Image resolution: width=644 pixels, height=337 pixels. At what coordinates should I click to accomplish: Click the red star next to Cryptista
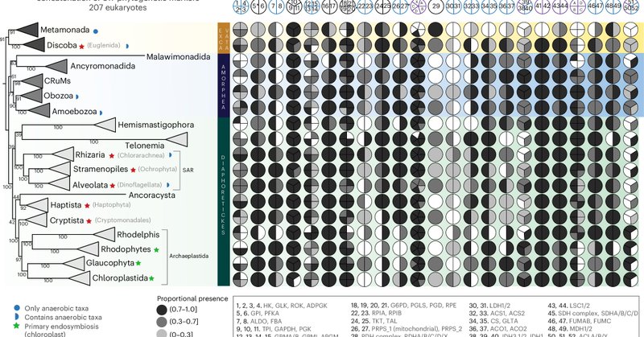(89, 221)
